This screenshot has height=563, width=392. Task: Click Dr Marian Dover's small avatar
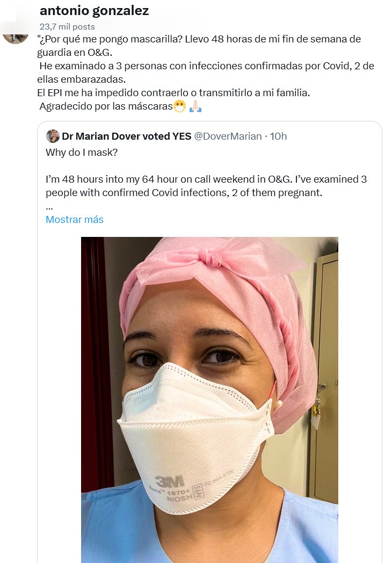pyautogui.click(x=53, y=136)
